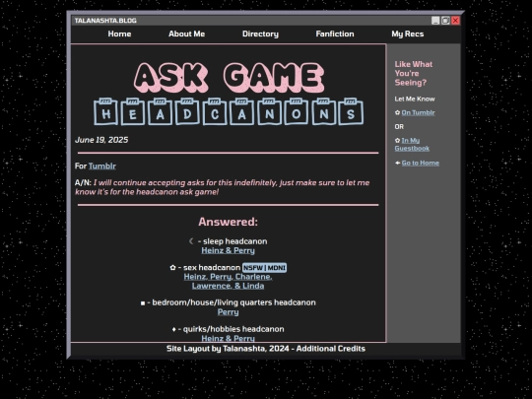Open the Fanfiction section
This screenshot has width=532, height=399.
335,33
